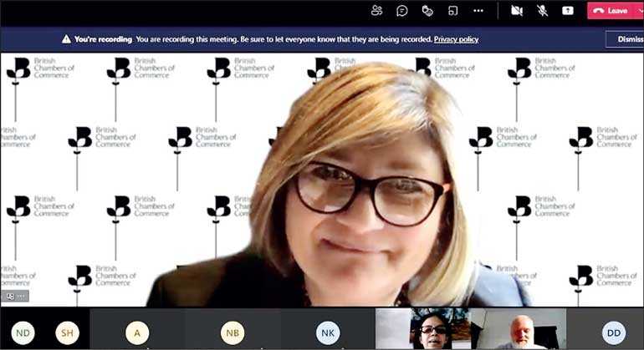The image size is (644, 350).
Task: Unmute the microphone
Action: [542, 11]
